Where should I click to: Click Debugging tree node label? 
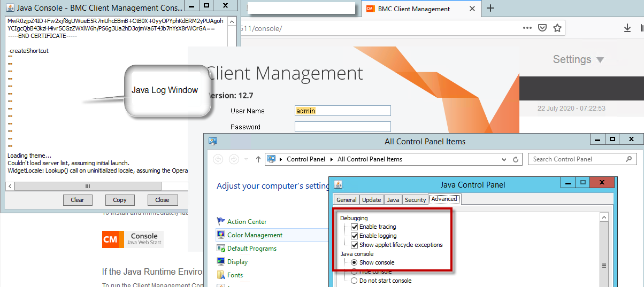[x=354, y=218]
